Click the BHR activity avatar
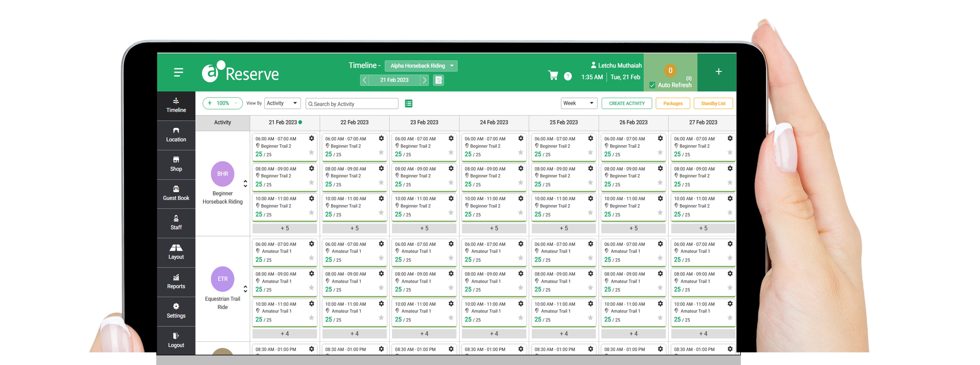 tap(223, 174)
